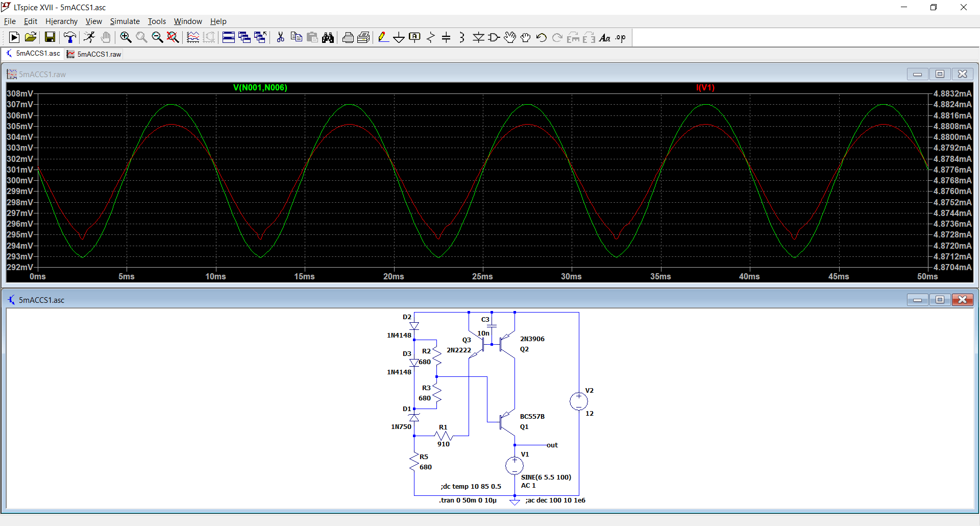Open the File menu
This screenshot has width=980, height=526.
click(x=10, y=21)
